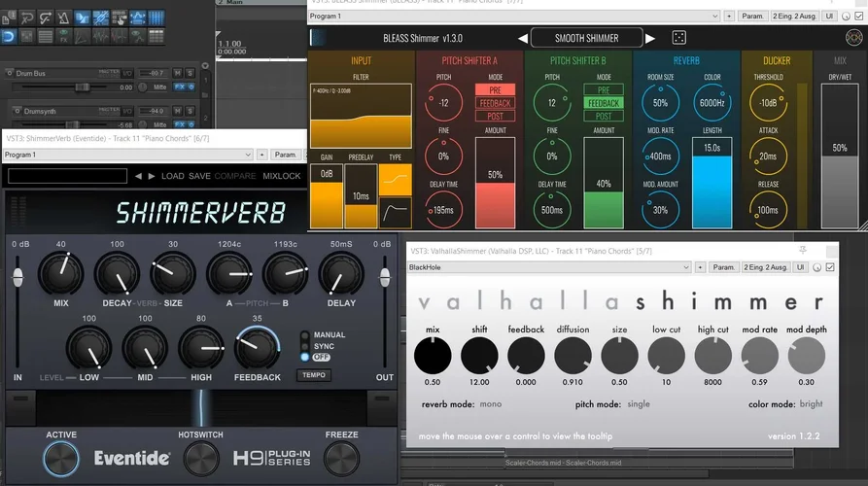This screenshot has width=868, height=486.
Task: Click the LOAD button in ShimmerVerb
Action: [173, 176]
